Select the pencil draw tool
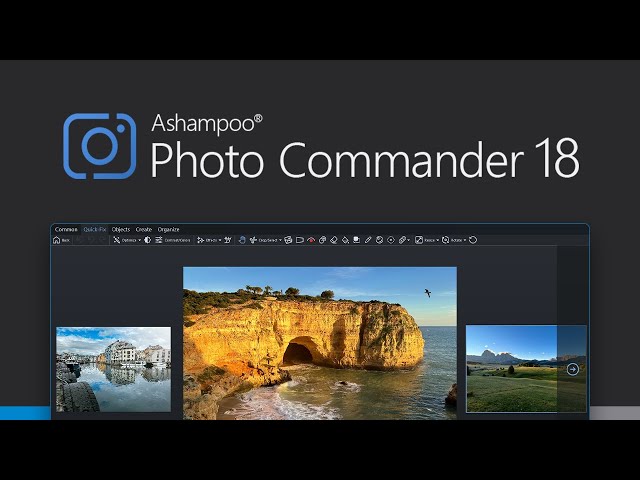Screen dimensions: 640x480 [368, 240]
